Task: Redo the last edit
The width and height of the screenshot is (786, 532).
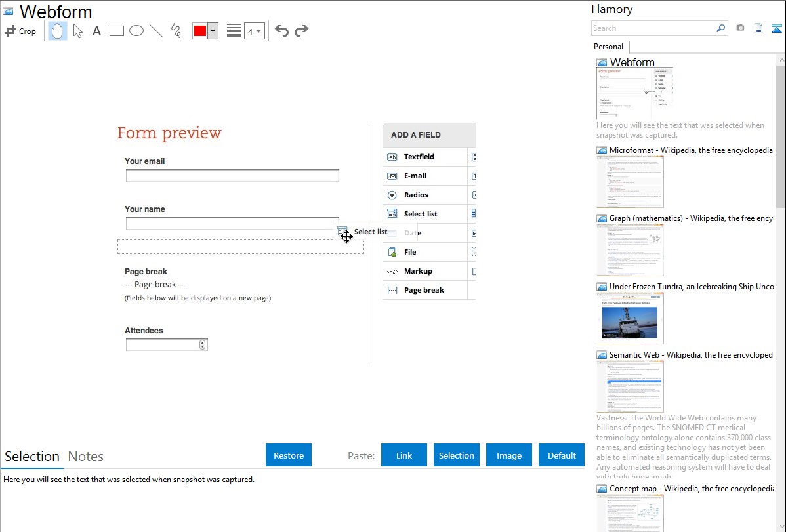Action: point(301,31)
